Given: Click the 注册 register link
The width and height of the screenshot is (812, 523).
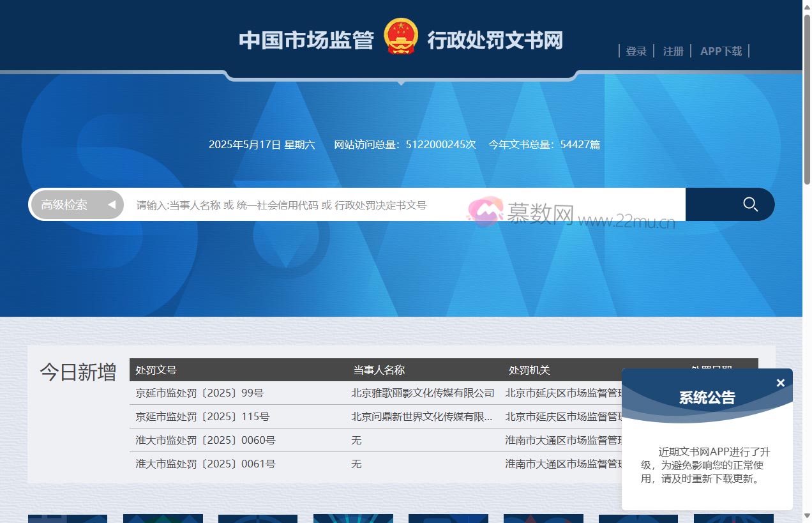Looking at the screenshot, I should 673,51.
